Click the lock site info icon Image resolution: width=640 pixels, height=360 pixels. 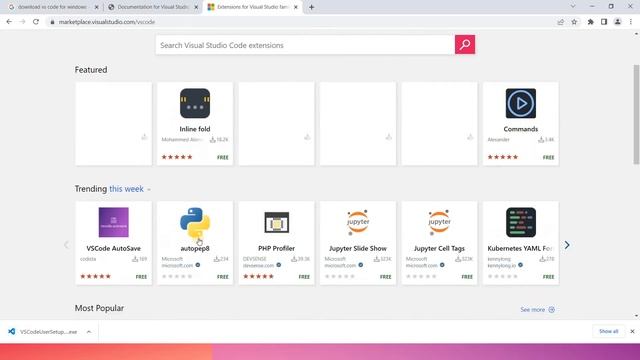tap(52, 22)
